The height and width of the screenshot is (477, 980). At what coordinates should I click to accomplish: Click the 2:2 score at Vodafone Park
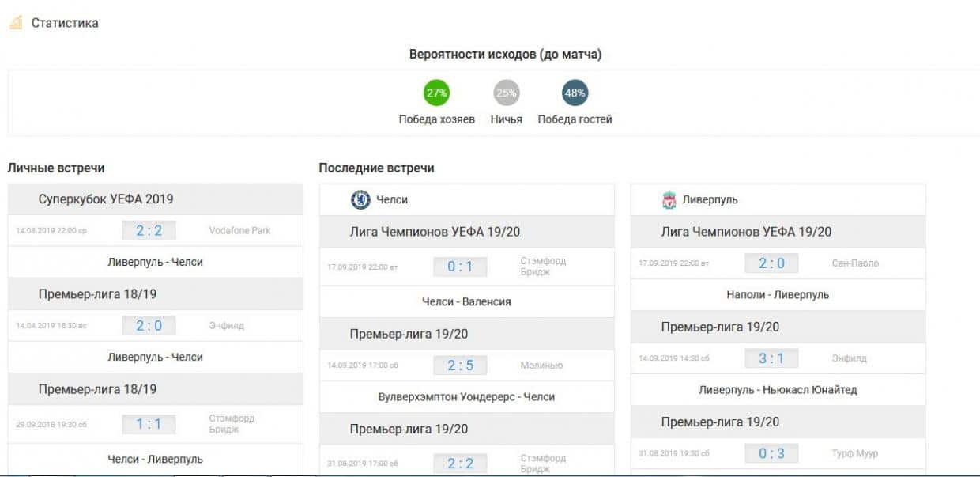(x=149, y=230)
